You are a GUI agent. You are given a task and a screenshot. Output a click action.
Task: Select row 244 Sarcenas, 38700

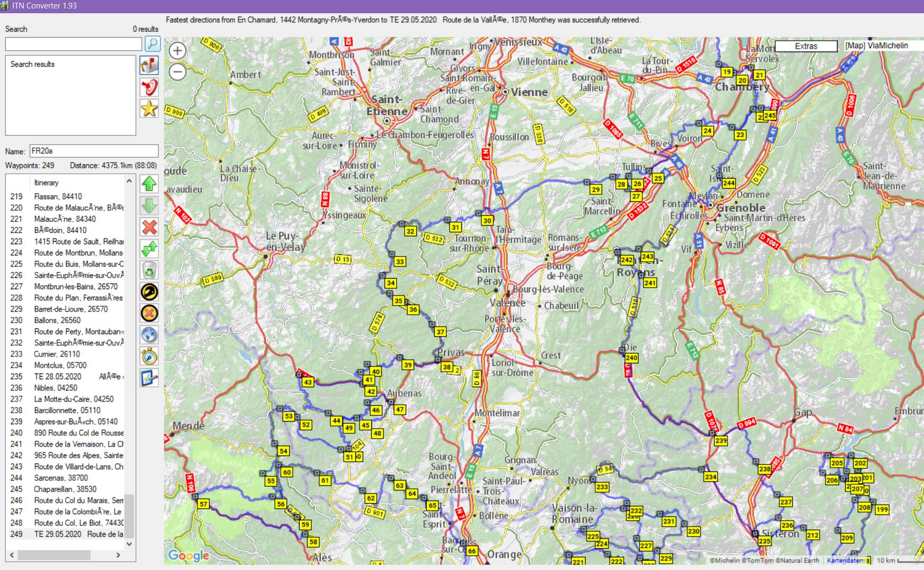pyautogui.click(x=66, y=478)
